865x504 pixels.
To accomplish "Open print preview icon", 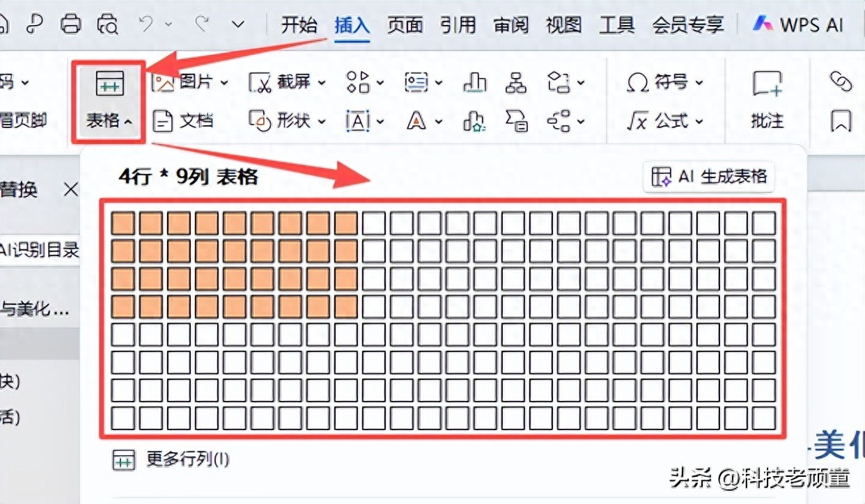I will pos(107,24).
